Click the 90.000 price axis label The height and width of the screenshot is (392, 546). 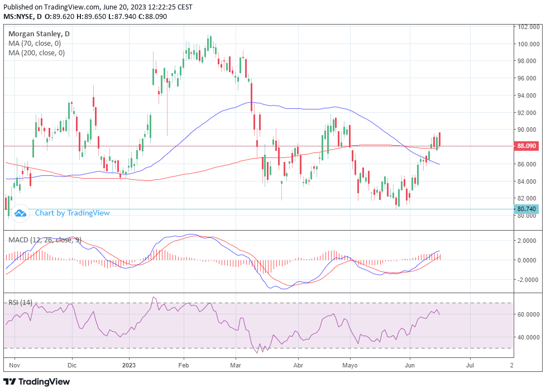coord(527,130)
